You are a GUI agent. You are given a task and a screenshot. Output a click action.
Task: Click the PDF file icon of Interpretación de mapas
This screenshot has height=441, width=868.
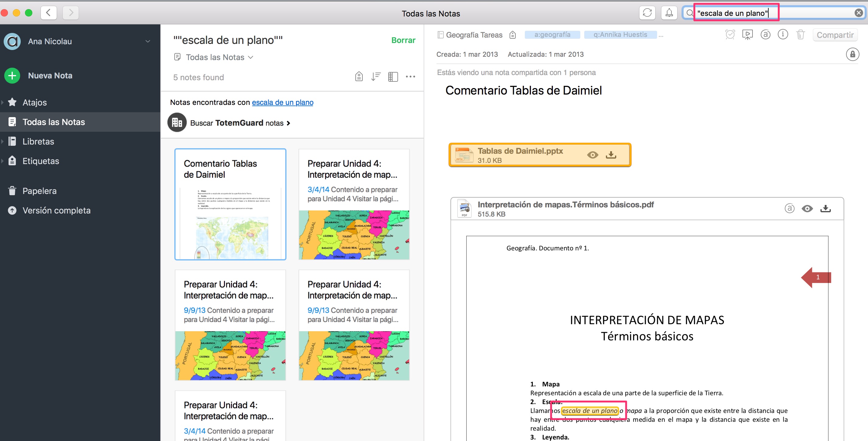(x=464, y=208)
